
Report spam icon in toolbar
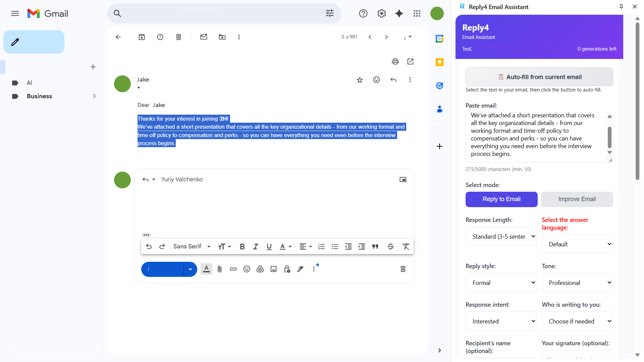pos(160,37)
